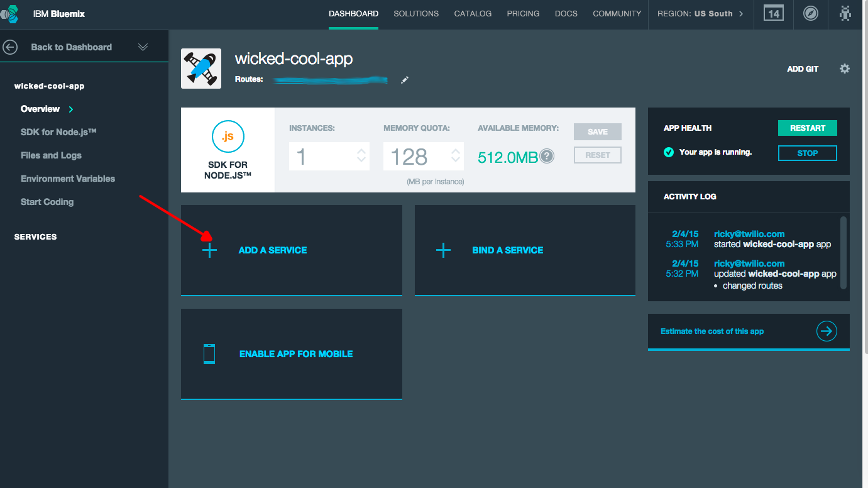868x488 pixels.
Task: Open Environment Variables sidebar item
Action: [x=68, y=179]
